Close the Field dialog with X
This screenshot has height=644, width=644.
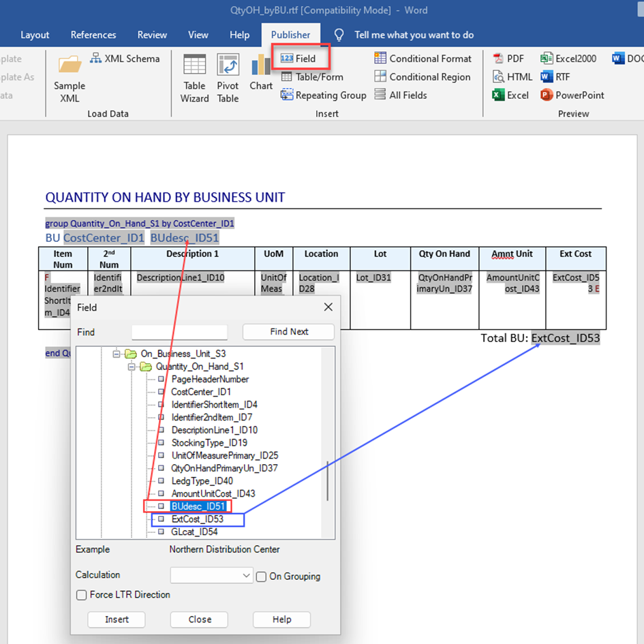328,307
